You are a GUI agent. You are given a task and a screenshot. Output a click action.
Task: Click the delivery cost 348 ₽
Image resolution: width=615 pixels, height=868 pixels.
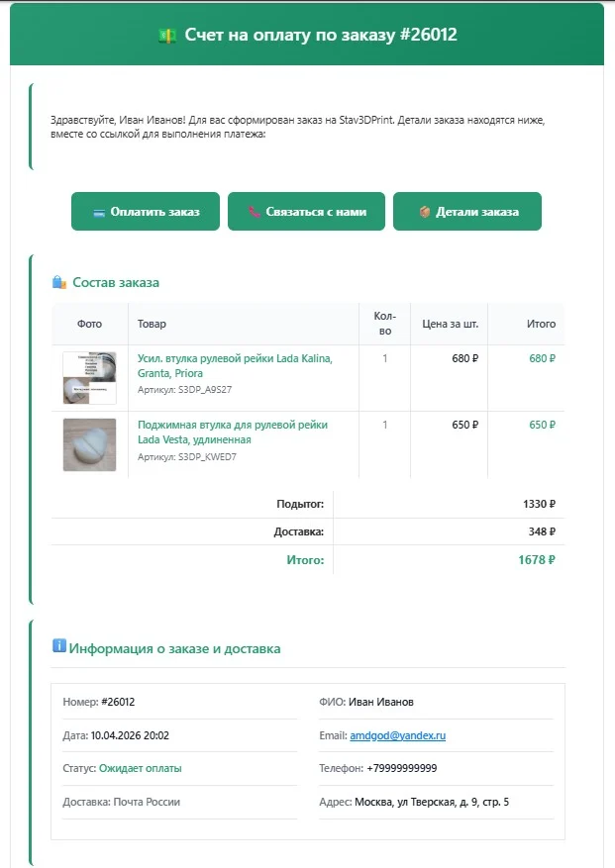(x=542, y=531)
